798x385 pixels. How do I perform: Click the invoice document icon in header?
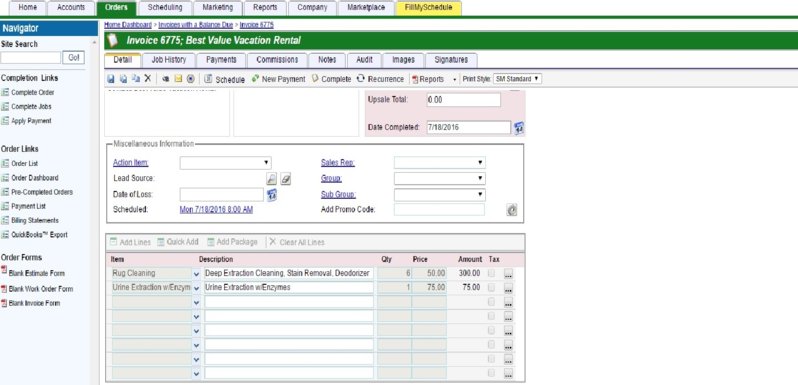(113, 41)
